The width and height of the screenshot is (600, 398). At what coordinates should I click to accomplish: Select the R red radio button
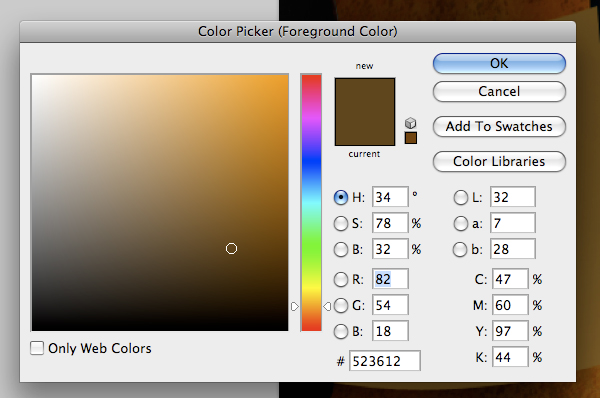(x=341, y=279)
